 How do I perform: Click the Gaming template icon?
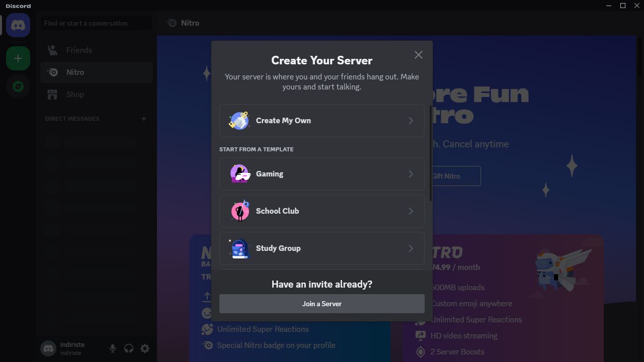[x=240, y=174]
